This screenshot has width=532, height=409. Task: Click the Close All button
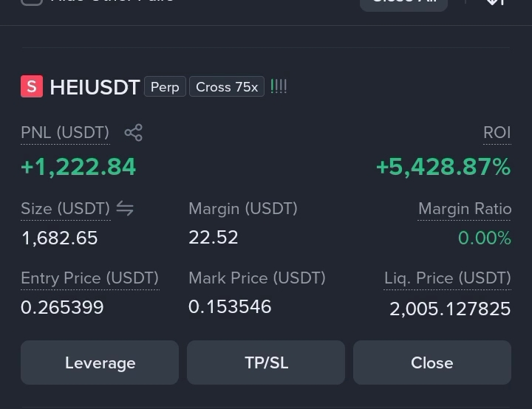click(x=403, y=3)
